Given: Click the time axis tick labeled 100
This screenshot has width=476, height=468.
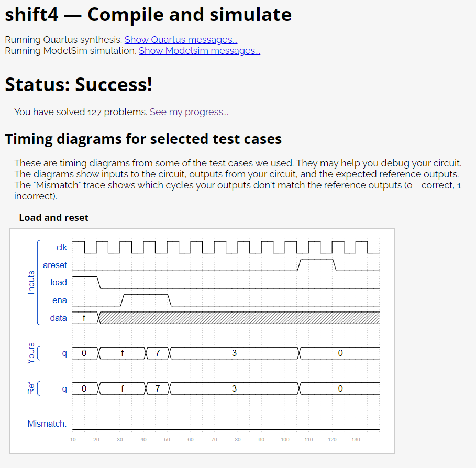Looking at the screenshot, I should tap(285, 440).
